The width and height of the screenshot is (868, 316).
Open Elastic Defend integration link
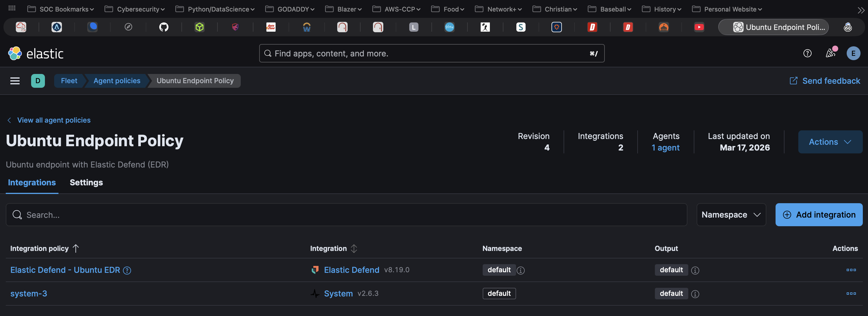coord(351,270)
